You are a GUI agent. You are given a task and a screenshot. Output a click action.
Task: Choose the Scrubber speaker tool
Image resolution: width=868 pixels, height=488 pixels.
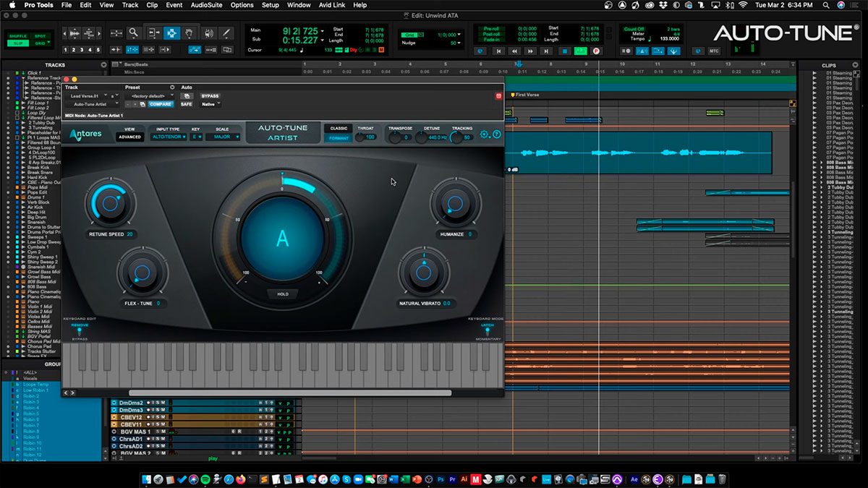[x=208, y=33]
